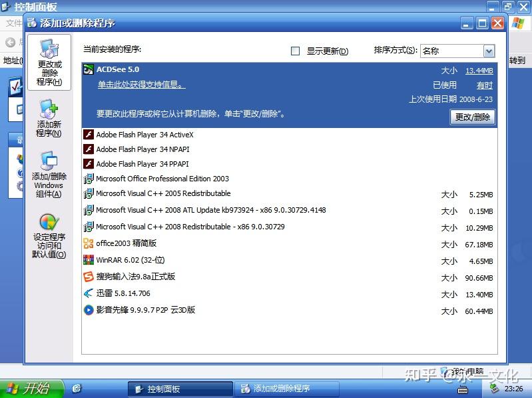Select the Change or Remove Programs sidebar icon
The image size is (532, 398).
(49, 49)
